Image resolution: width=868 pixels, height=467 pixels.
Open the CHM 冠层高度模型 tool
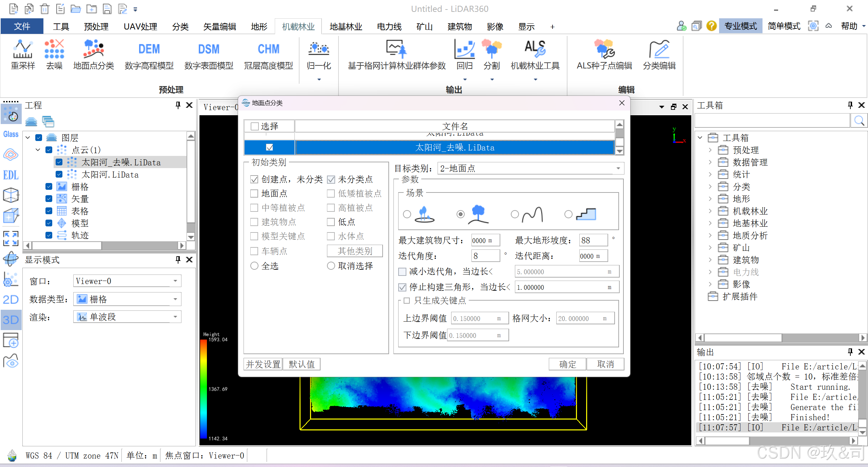(x=268, y=49)
